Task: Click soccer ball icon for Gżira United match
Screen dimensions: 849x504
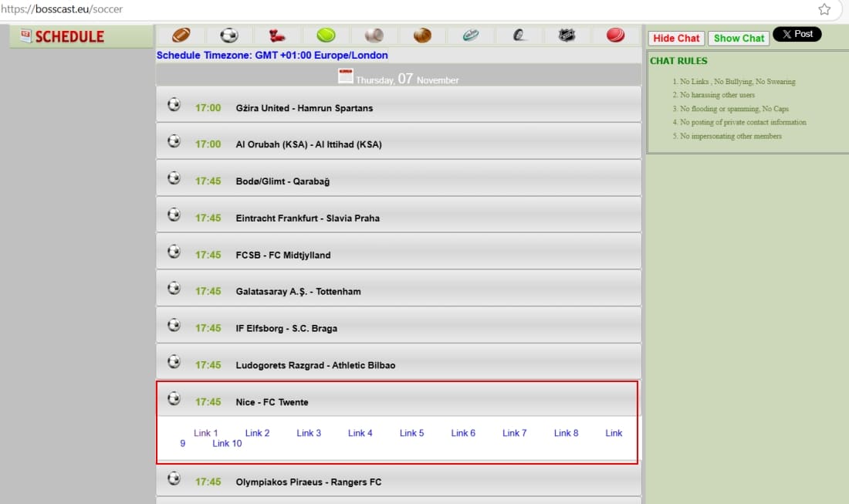Action: (x=174, y=104)
